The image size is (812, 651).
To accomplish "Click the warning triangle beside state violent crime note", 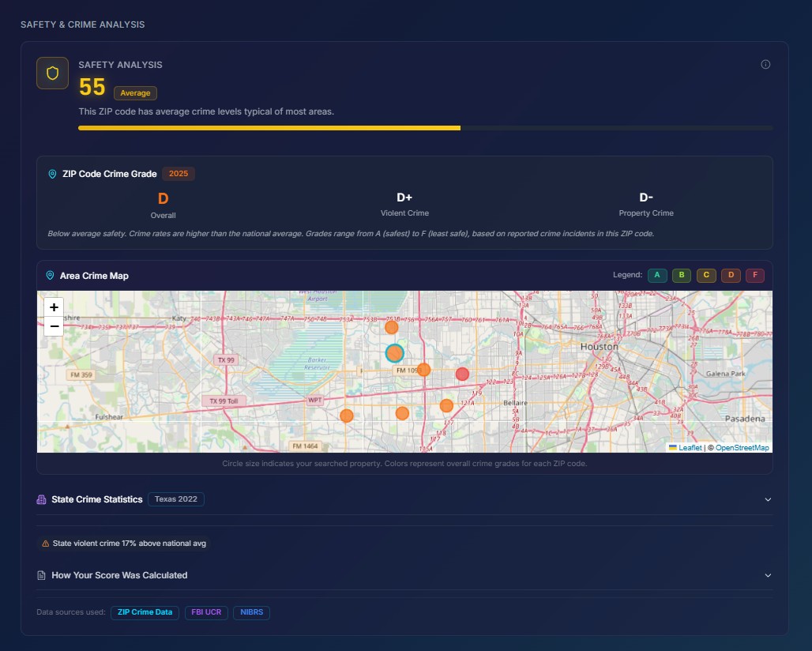I will (x=43, y=544).
